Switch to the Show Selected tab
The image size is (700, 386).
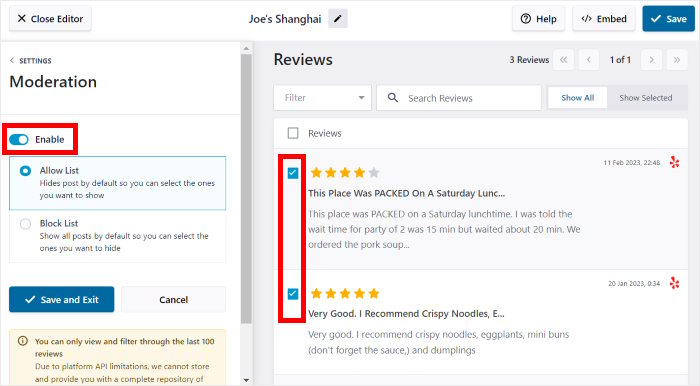pos(646,98)
